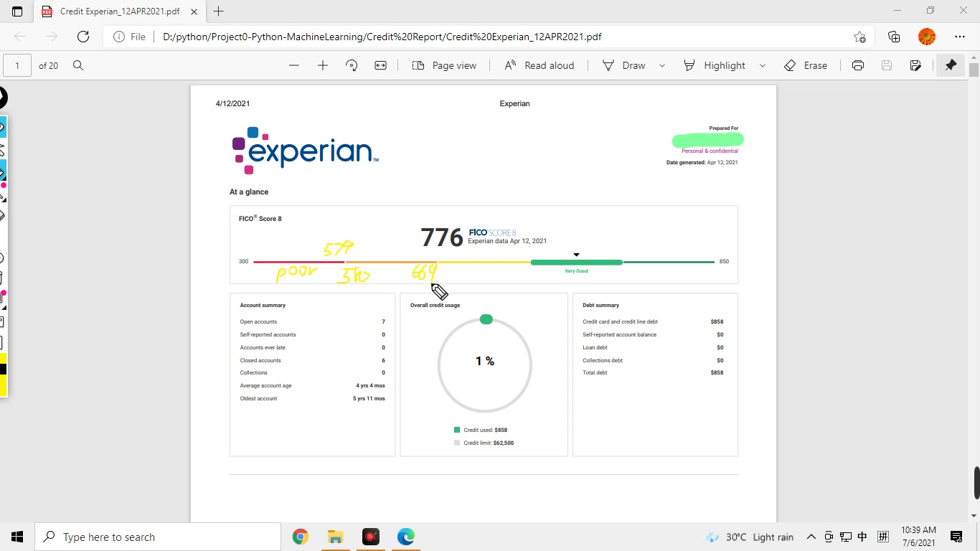This screenshot has height=551, width=980.
Task: Open the network status tray icon
Action: 846,537
